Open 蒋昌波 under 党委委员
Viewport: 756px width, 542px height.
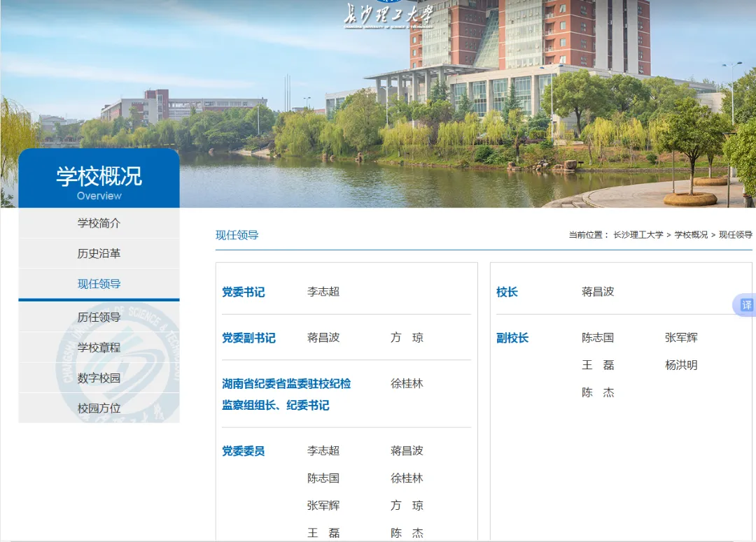(x=407, y=450)
